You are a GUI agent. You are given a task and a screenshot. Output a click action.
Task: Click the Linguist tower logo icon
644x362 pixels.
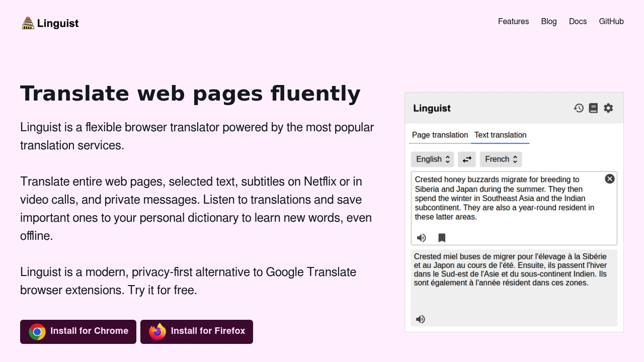pyautogui.click(x=28, y=23)
